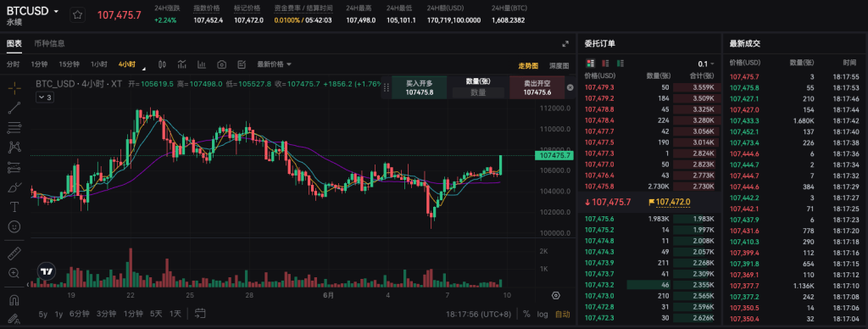Click the TradingView logo on chart
The width and height of the screenshot is (868, 329).
click(x=47, y=271)
